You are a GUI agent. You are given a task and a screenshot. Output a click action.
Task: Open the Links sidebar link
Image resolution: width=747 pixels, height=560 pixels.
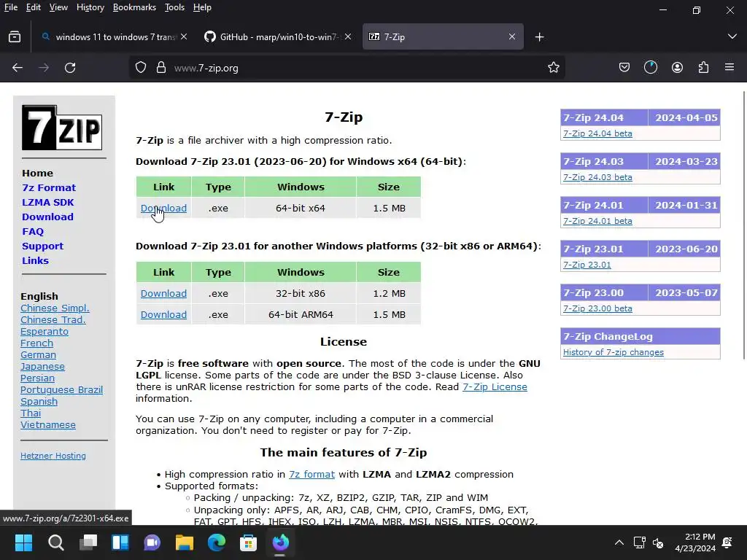pos(35,260)
